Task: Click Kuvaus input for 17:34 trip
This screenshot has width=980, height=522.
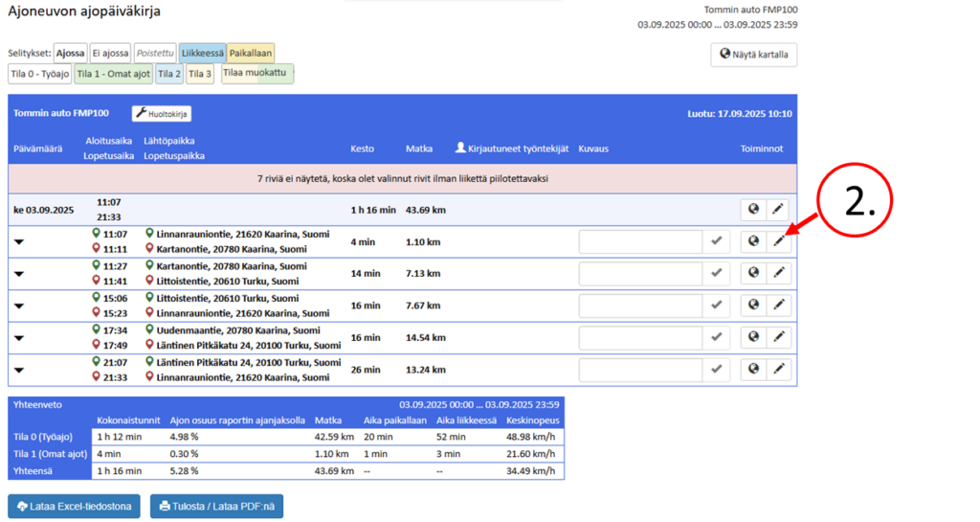Action: [x=640, y=337]
